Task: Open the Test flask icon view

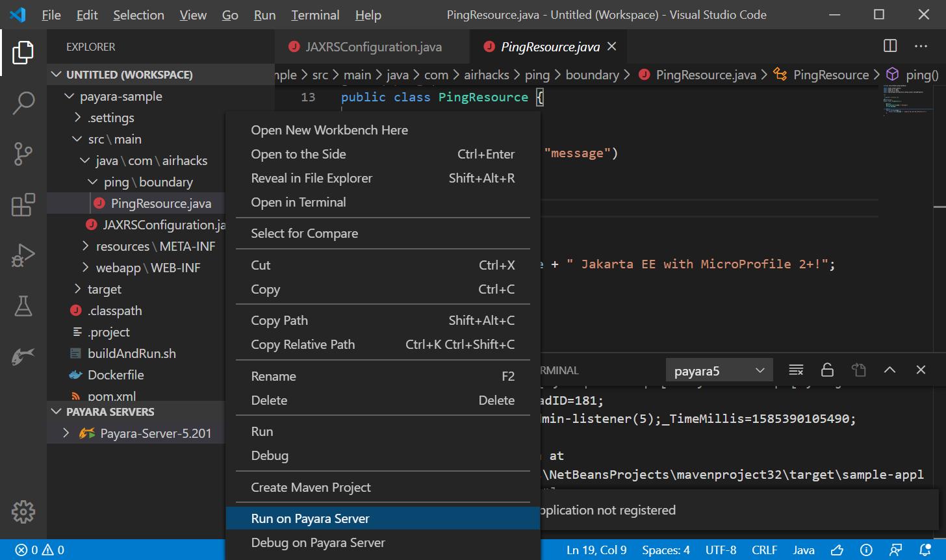Action: [23, 306]
